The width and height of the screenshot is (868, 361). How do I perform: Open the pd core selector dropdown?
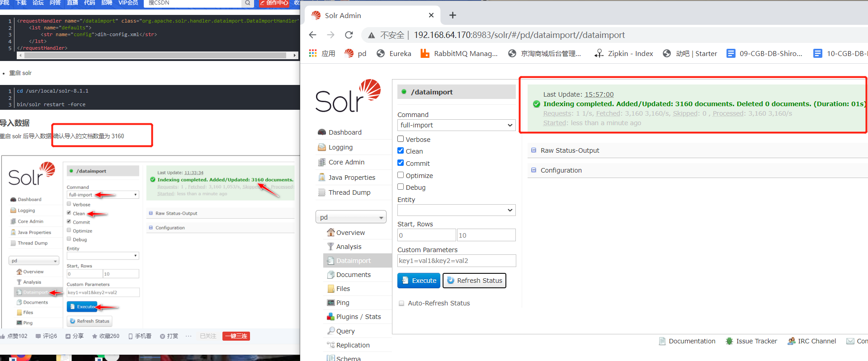click(x=351, y=217)
